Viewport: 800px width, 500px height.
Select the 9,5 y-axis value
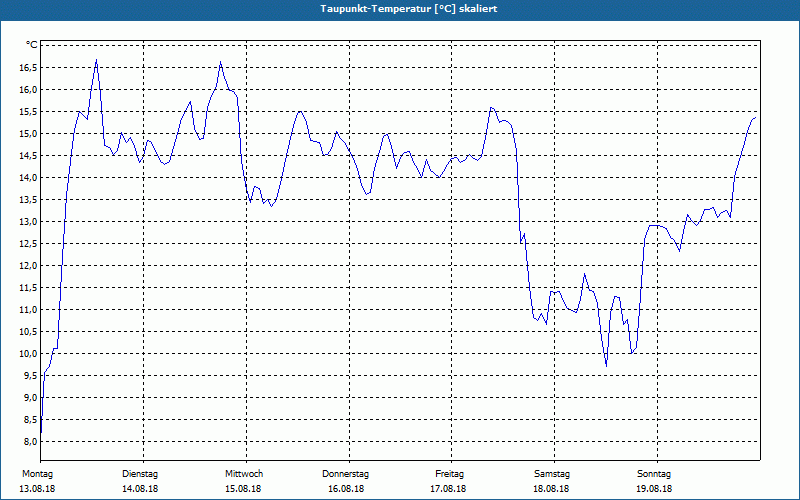(30, 376)
